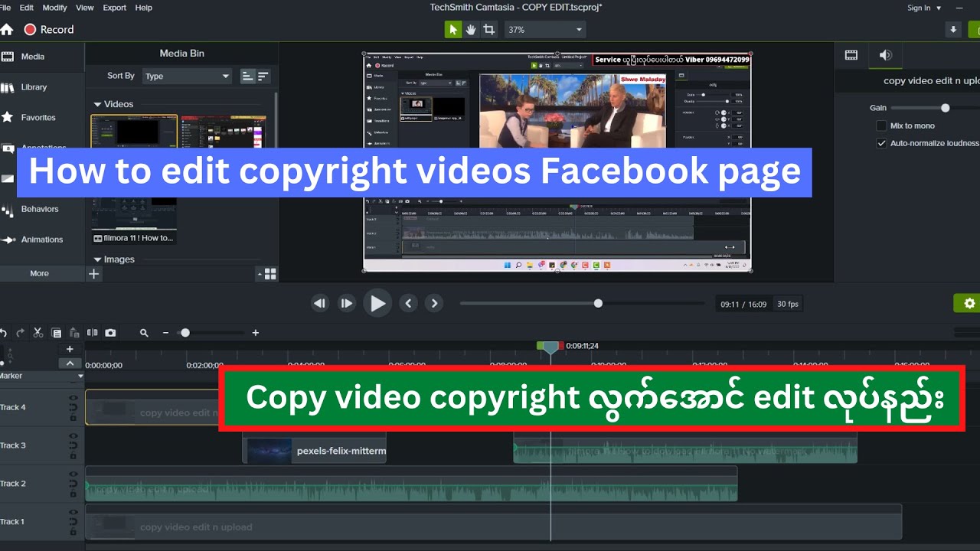Uncheck Auto-normalize loudness
Image resolution: width=980 pixels, height=551 pixels.
click(x=881, y=143)
